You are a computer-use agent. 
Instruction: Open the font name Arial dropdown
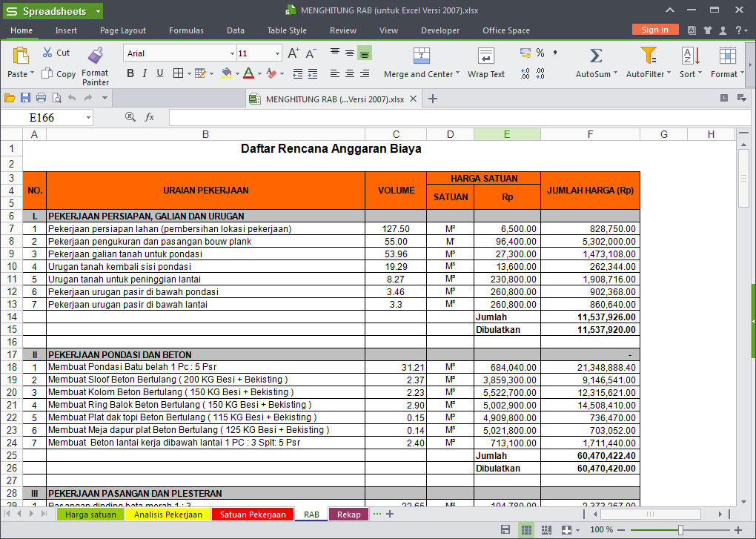232,53
